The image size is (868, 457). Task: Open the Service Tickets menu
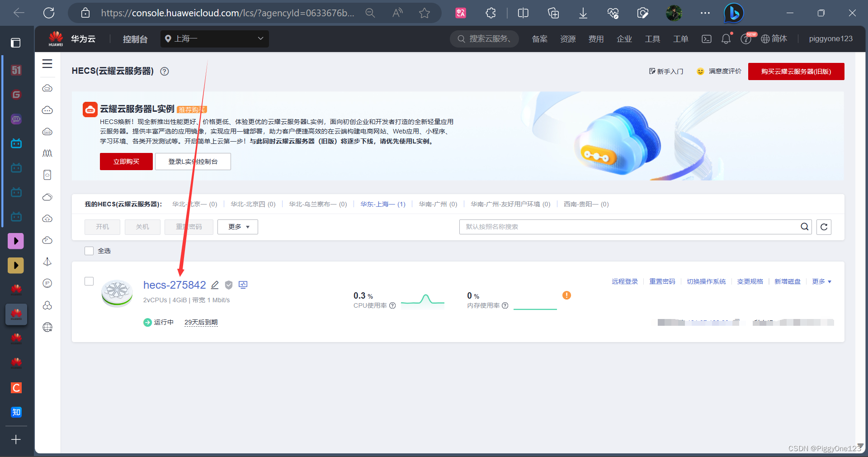tap(680, 39)
